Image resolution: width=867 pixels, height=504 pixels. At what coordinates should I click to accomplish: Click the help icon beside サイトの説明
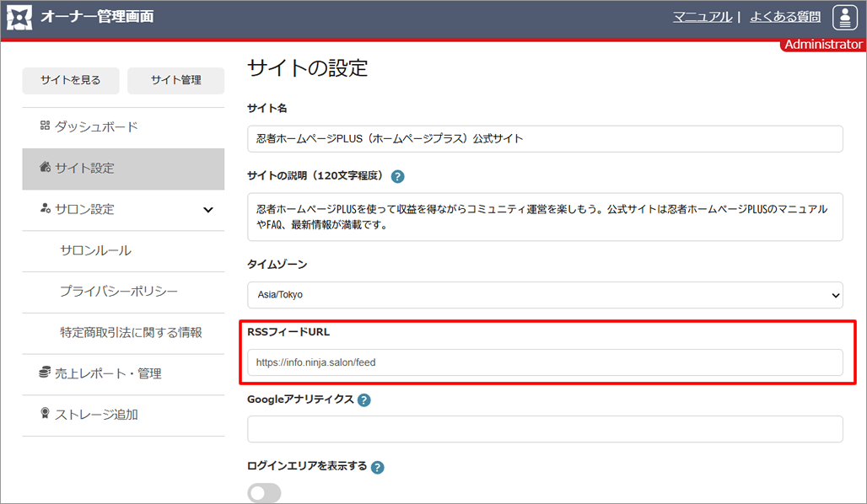pos(398,177)
